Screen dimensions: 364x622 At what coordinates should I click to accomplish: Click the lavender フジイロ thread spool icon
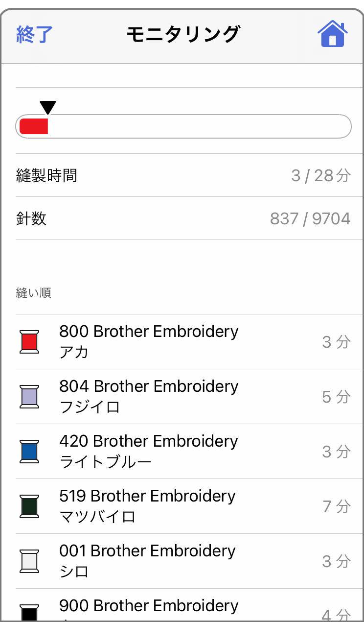click(29, 396)
